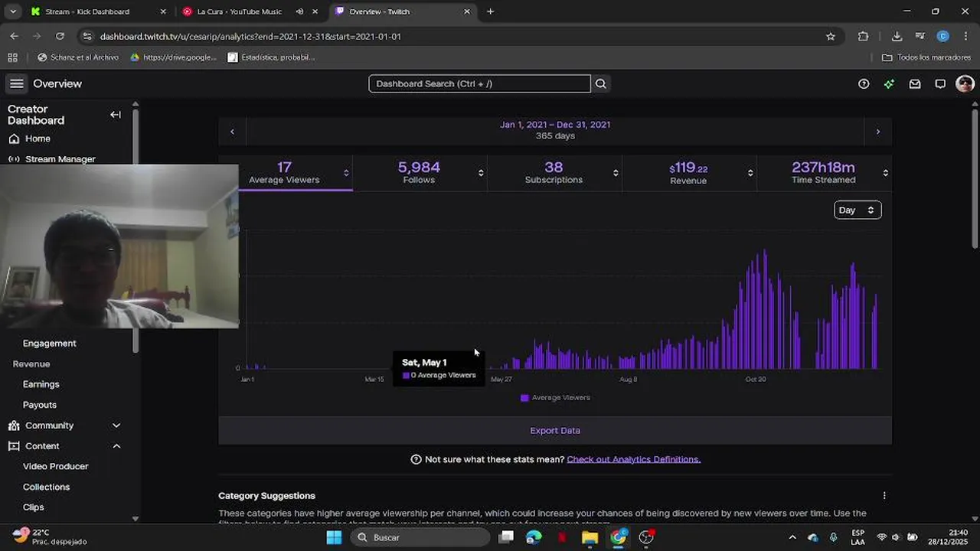The image size is (980, 551).
Task: Click the Community people icon
Action: (x=14, y=425)
